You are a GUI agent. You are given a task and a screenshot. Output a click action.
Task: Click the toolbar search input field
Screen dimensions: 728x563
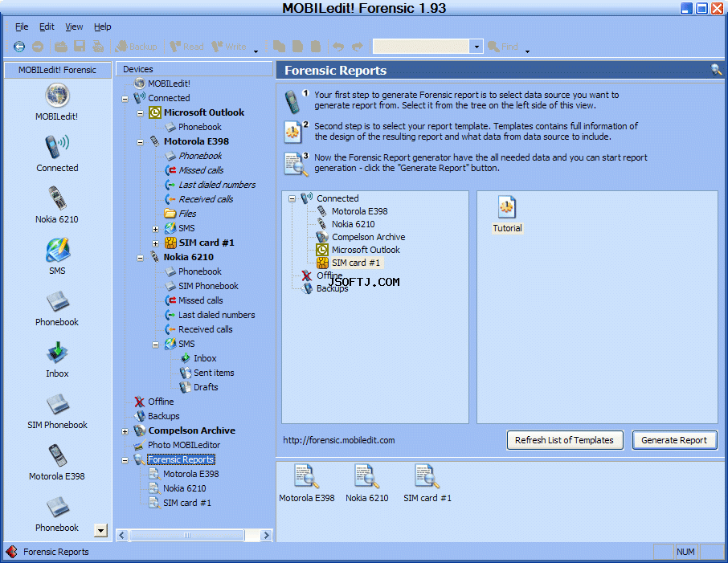421,47
